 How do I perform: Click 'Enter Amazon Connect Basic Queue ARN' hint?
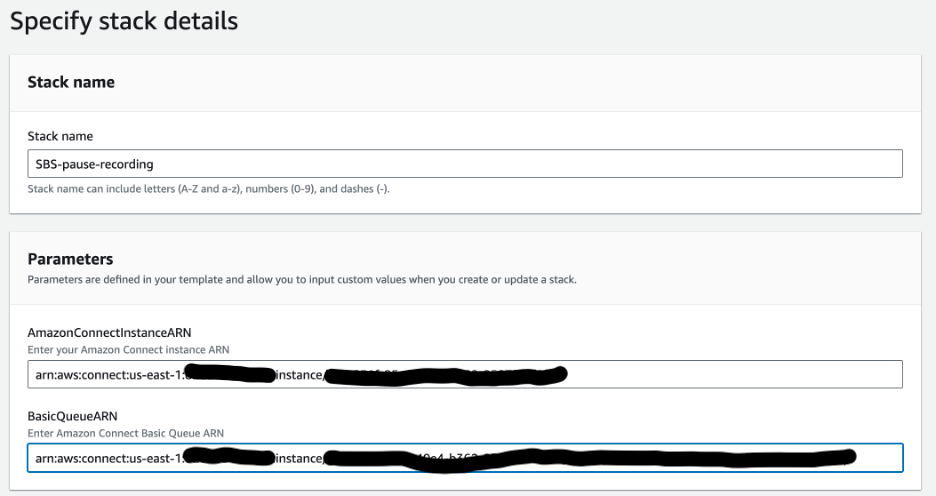125,433
